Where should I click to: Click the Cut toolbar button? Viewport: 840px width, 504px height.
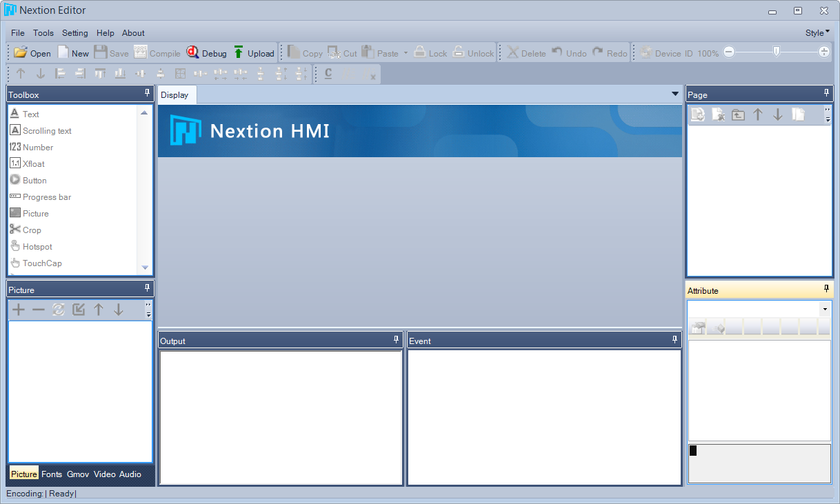pyautogui.click(x=342, y=53)
